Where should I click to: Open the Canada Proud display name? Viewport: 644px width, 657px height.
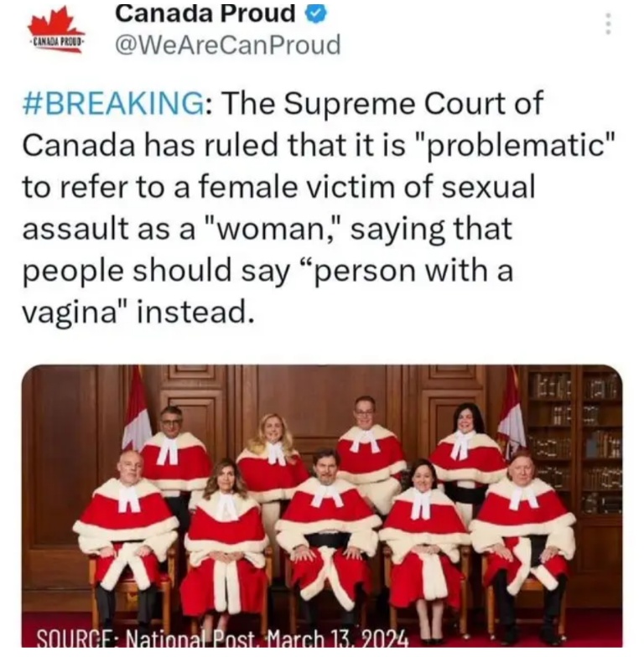[x=205, y=13]
